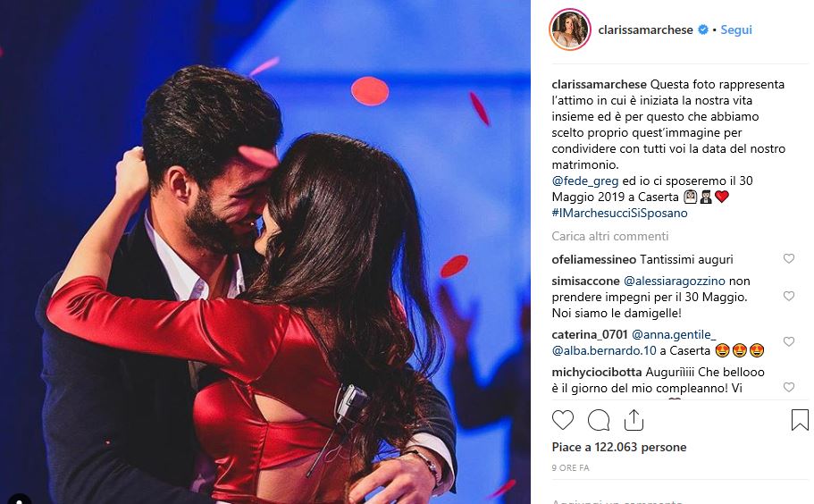Click the Segui follow button
Image resolution: width=814 pixels, height=504 pixels.
[736, 29]
